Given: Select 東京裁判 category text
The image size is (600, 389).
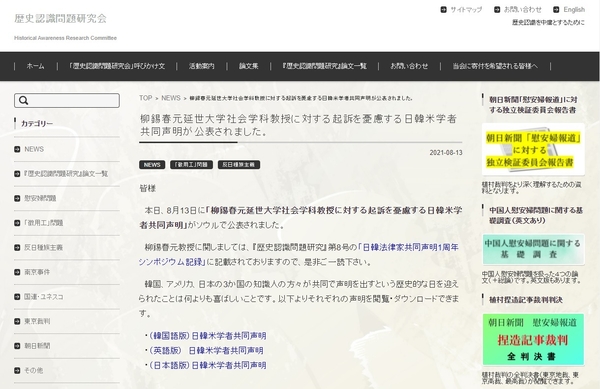Looking at the screenshot, I should pyautogui.click(x=37, y=321).
